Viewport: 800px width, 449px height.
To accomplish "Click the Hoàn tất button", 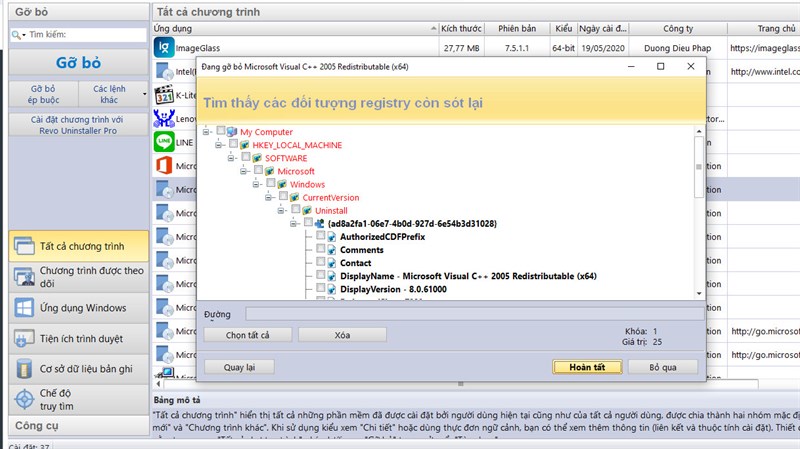I will click(587, 367).
